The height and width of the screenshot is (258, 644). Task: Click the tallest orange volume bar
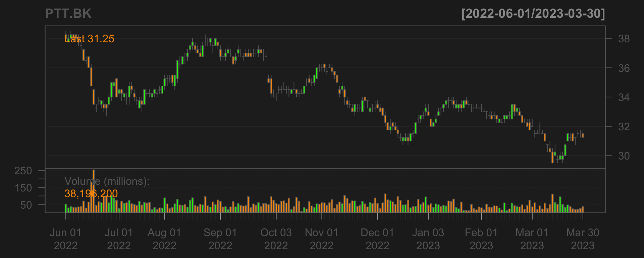[94, 191]
